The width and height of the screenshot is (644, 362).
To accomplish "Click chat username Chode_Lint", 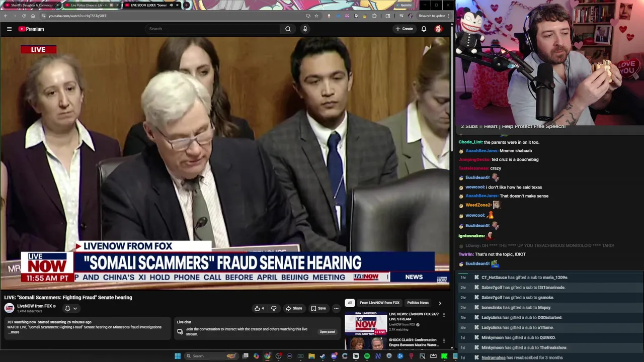I will [x=470, y=142].
